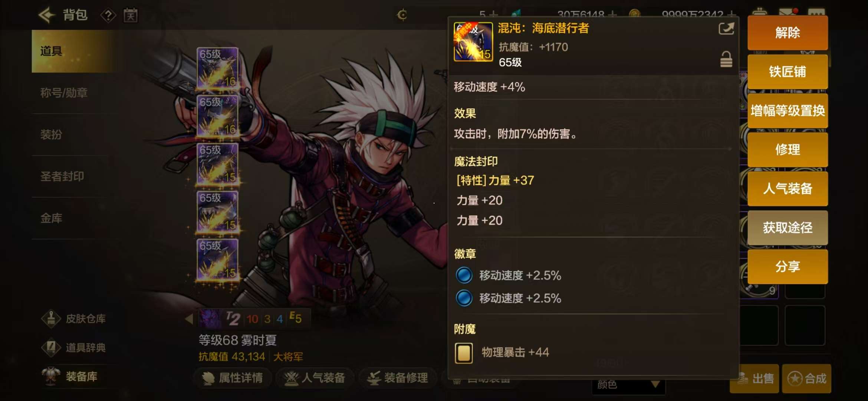Viewport: 868px width, 401px height.
Task: Open 增幅等级置换 button
Action: (x=788, y=111)
